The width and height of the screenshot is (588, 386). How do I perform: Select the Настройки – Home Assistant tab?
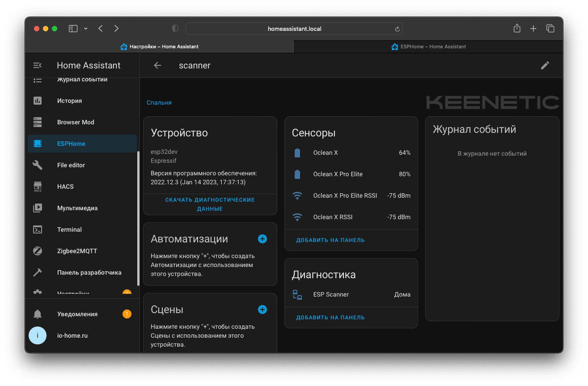pyautogui.click(x=159, y=47)
